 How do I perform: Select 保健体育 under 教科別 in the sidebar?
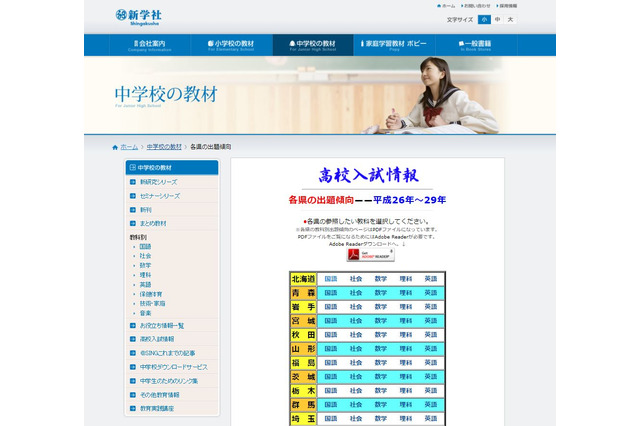pyautogui.click(x=151, y=294)
